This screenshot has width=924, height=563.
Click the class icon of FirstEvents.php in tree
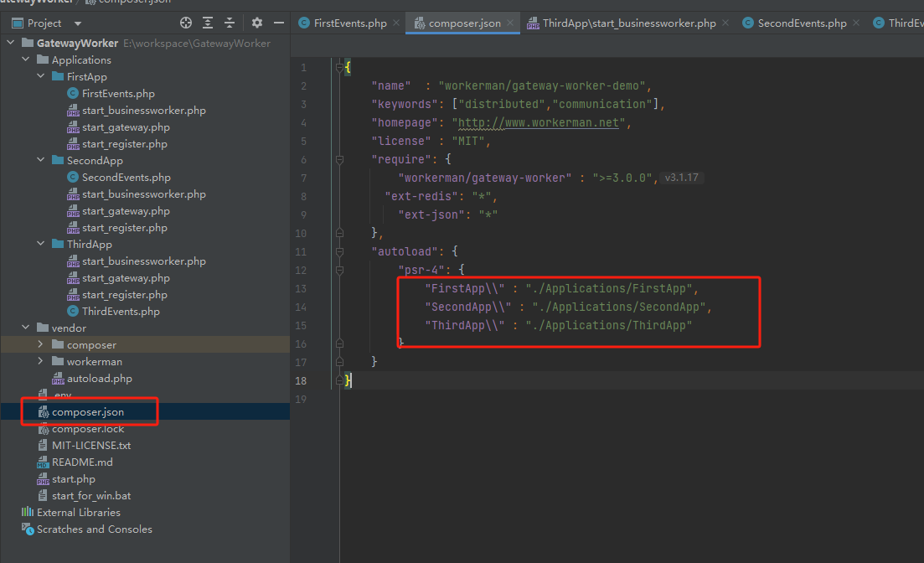[73, 93]
